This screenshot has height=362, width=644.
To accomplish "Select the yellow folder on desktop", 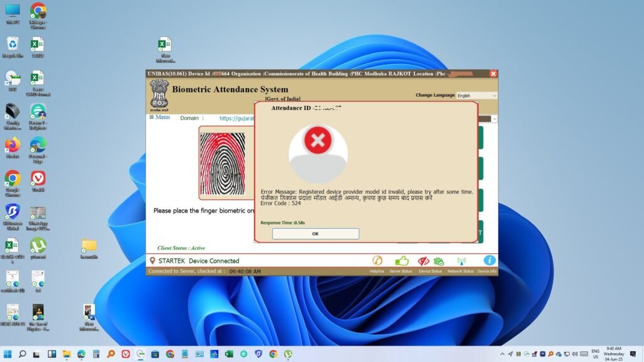I will (89, 248).
